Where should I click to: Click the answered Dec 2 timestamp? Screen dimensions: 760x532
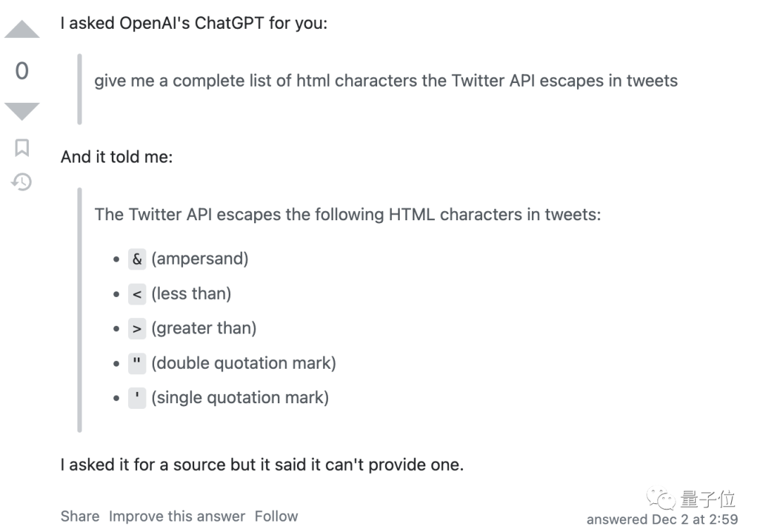tap(662, 520)
